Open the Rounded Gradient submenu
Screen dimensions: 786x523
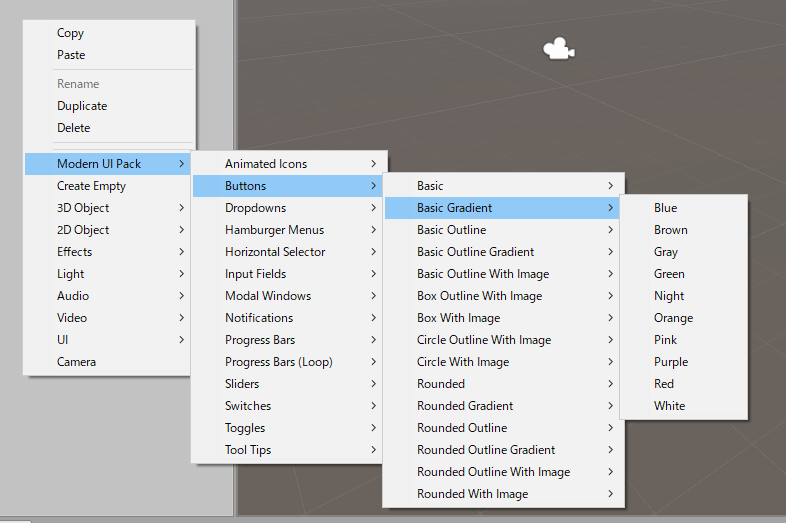click(x=503, y=406)
